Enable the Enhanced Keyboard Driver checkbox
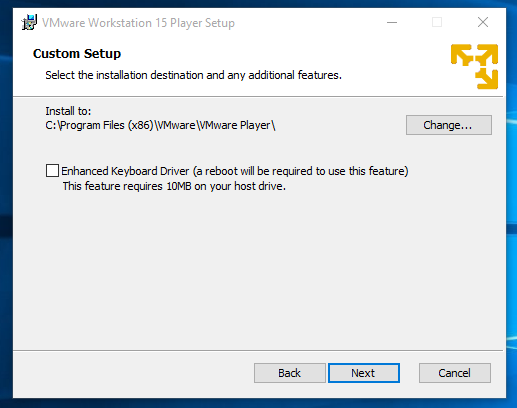The image size is (517, 408). [52, 171]
